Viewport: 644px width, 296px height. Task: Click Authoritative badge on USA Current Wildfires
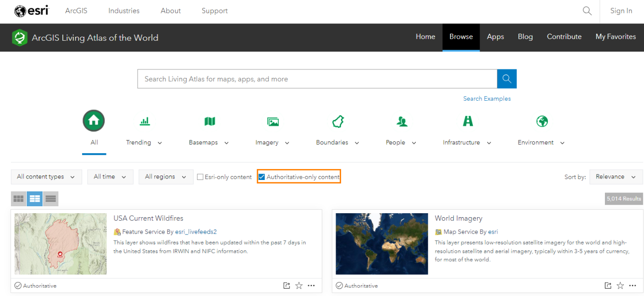tap(36, 286)
